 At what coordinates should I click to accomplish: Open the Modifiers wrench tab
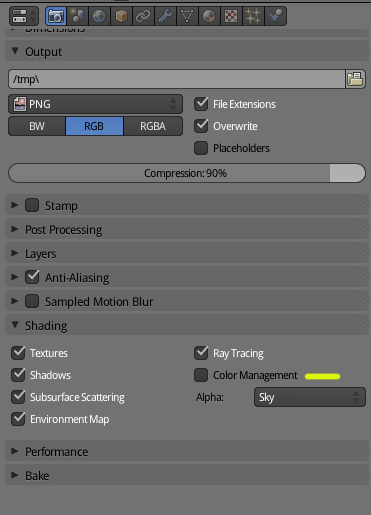coord(165,16)
